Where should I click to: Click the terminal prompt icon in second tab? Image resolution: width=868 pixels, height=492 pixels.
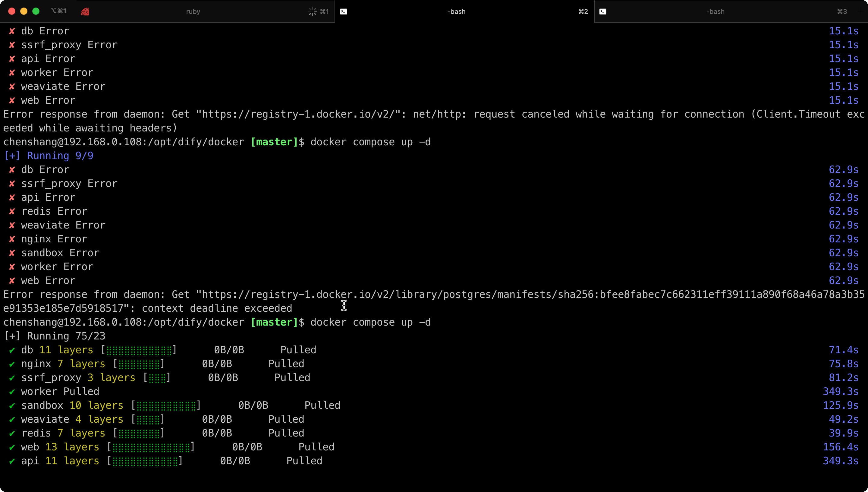344,11
